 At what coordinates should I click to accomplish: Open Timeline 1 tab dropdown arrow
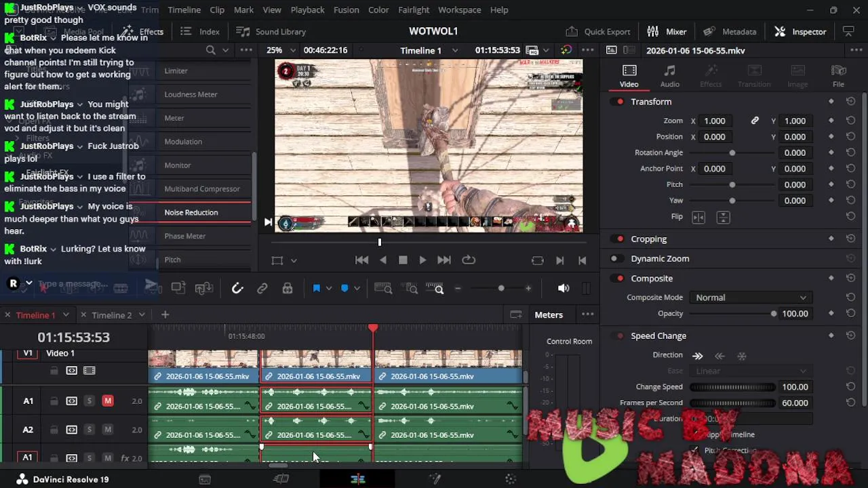[x=66, y=315]
